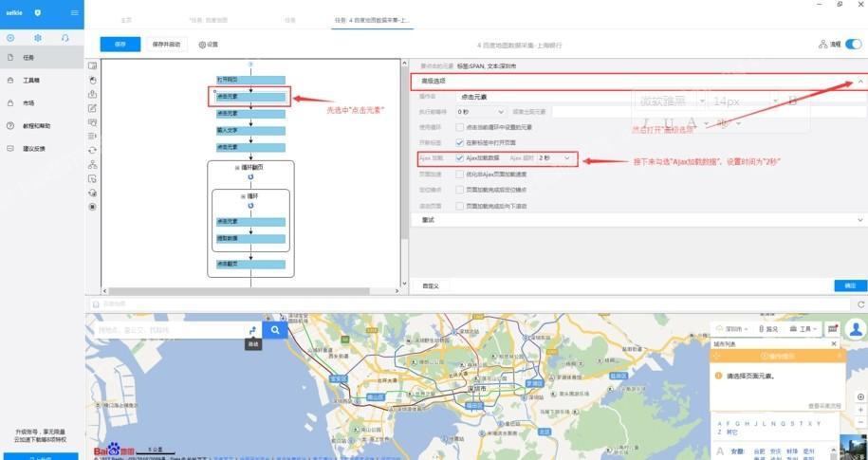Open the blue user avatar on the map
This screenshot has height=460, width=868.
click(856, 329)
